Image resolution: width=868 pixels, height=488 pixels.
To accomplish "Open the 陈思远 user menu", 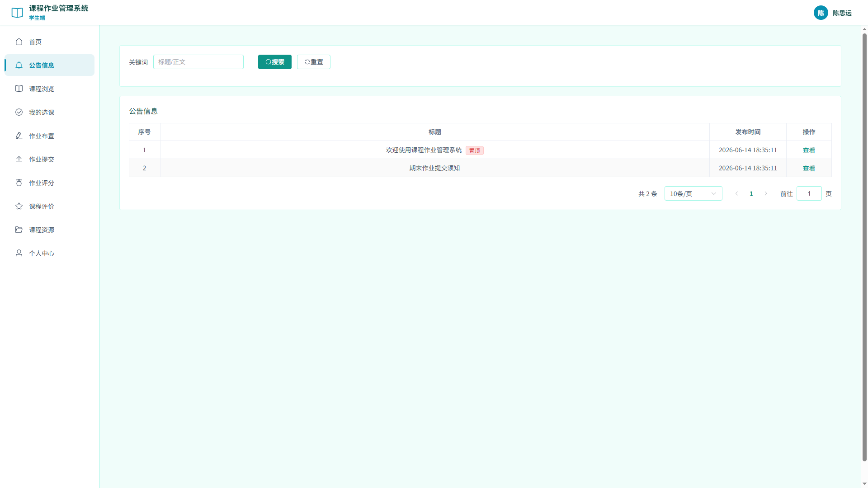I will [833, 13].
